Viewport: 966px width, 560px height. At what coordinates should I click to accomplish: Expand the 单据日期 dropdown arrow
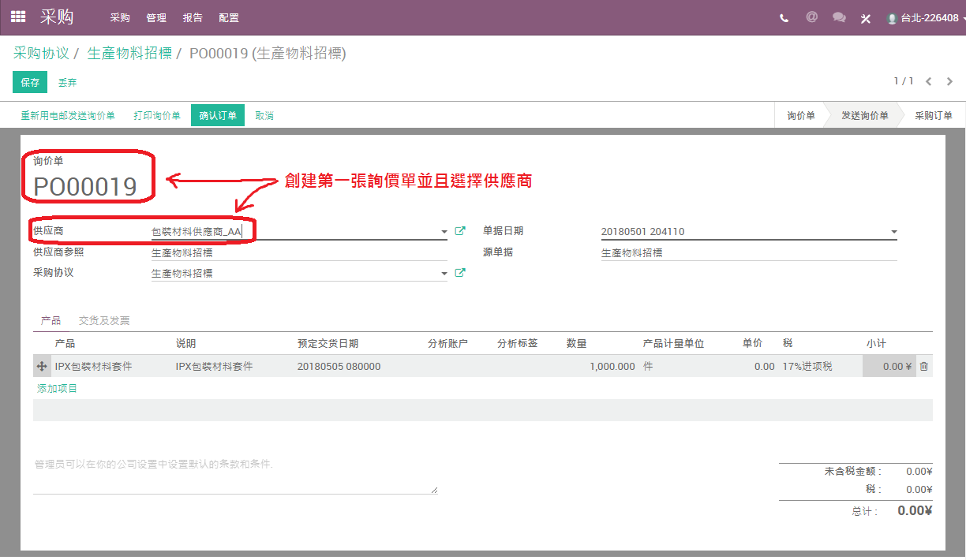click(894, 232)
